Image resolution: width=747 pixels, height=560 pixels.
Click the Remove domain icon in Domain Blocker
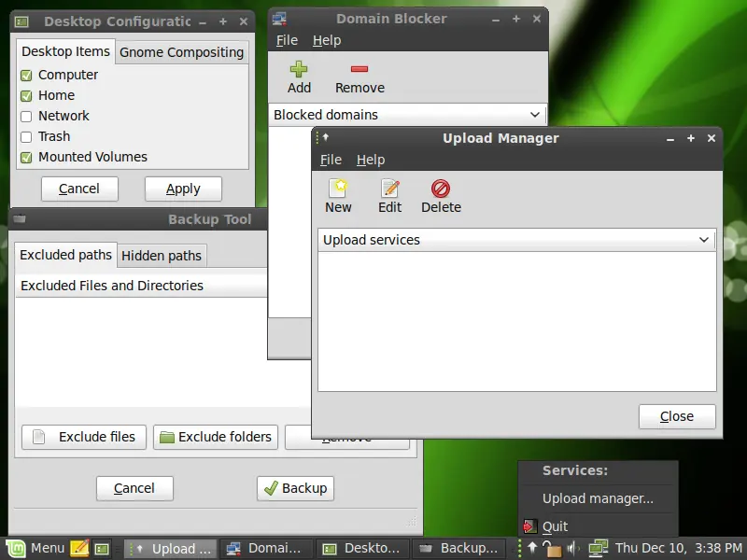[359, 69]
